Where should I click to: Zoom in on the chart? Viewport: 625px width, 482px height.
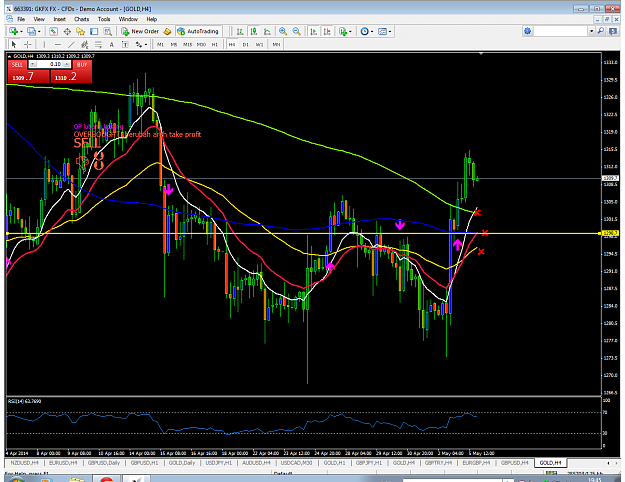tap(283, 31)
